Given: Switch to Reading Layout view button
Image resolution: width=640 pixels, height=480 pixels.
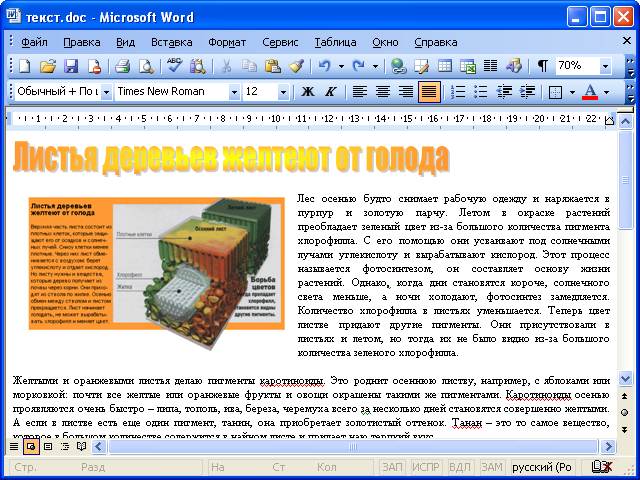Looking at the screenshot, I should [x=82, y=446].
